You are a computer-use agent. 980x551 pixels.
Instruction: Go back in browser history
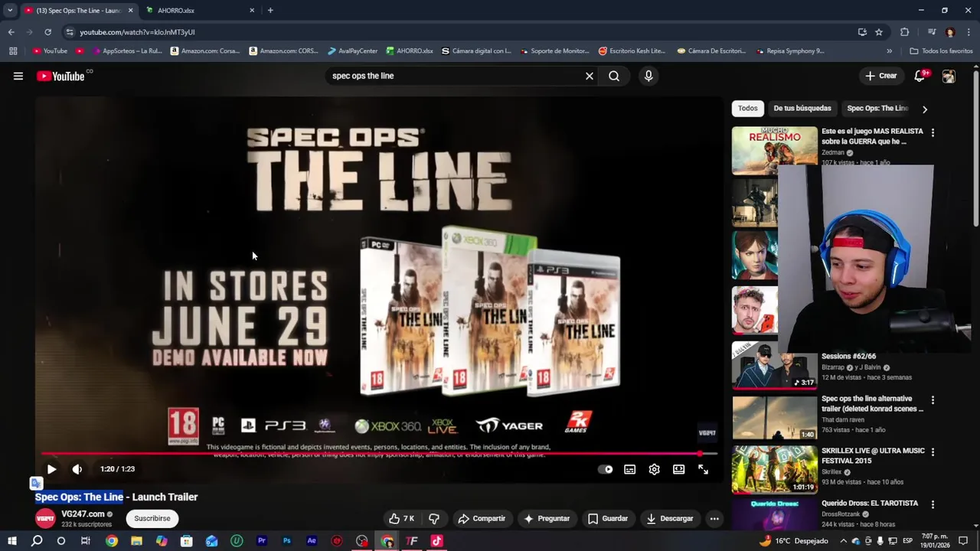coord(11,32)
